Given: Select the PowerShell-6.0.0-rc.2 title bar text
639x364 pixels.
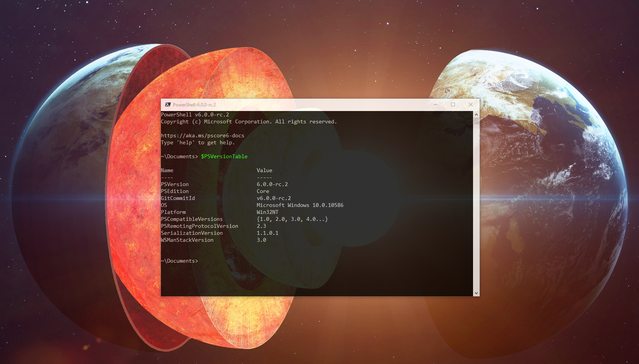Looking at the screenshot, I should pos(195,104).
